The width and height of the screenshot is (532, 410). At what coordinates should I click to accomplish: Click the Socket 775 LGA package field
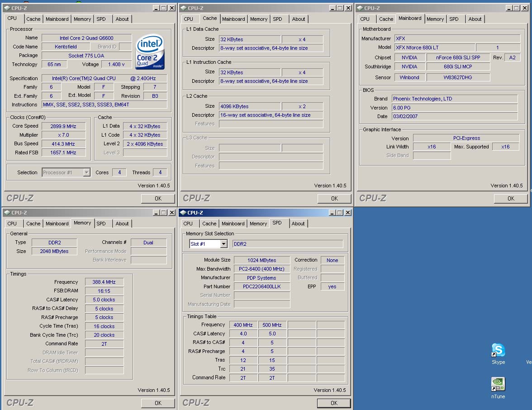point(86,56)
